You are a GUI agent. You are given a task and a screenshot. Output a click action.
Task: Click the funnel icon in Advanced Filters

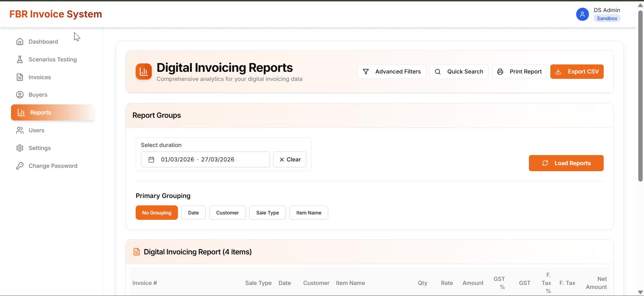pyautogui.click(x=366, y=71)
